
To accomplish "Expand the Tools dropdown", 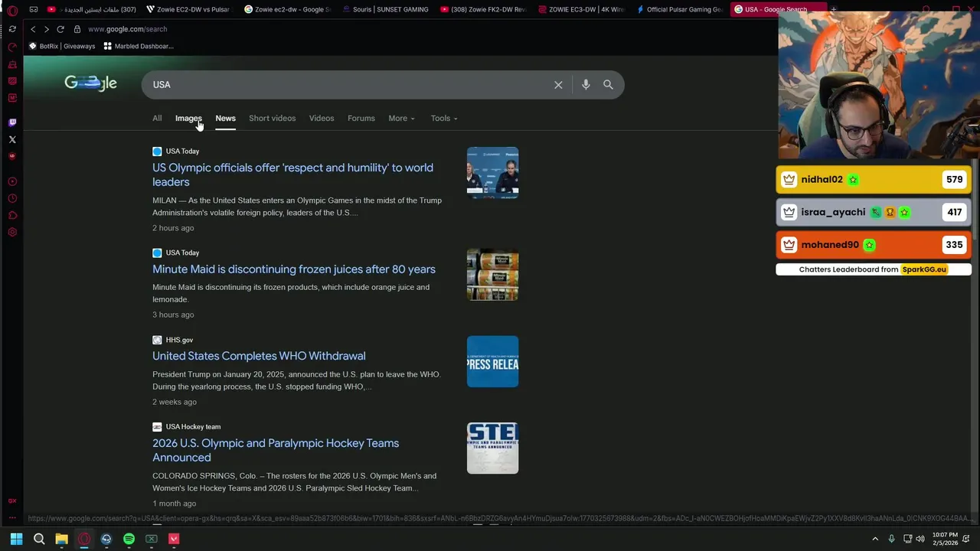I will 444,119.
